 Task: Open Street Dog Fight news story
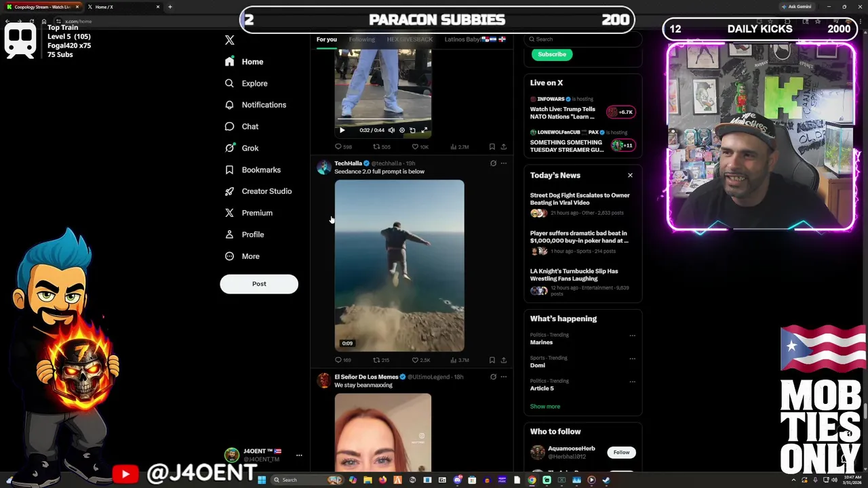tap(583, 203)
